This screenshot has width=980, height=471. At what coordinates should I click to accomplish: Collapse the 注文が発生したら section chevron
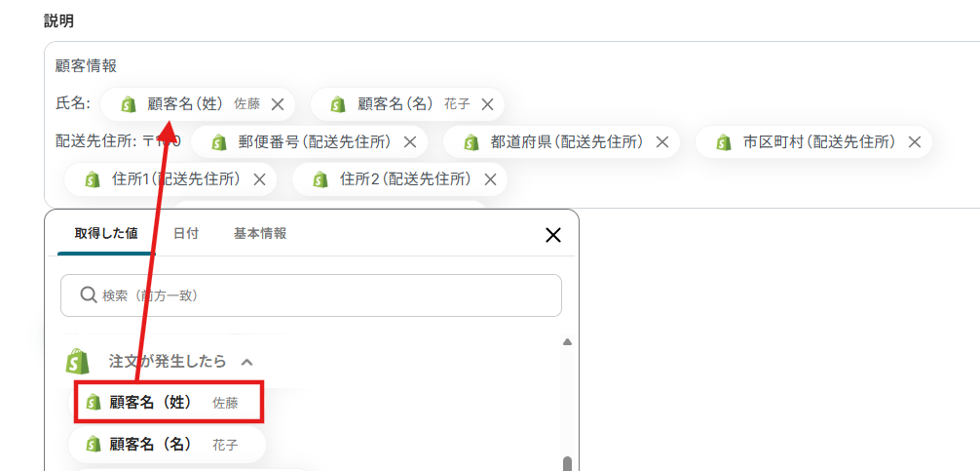[x=246, y=362]
